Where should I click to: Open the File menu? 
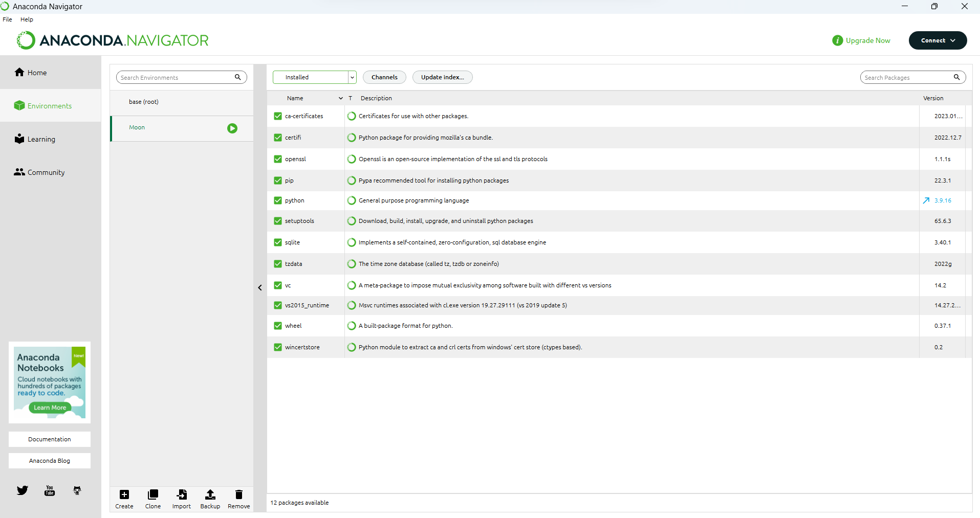pyautogui.click(x=7, y=19)
